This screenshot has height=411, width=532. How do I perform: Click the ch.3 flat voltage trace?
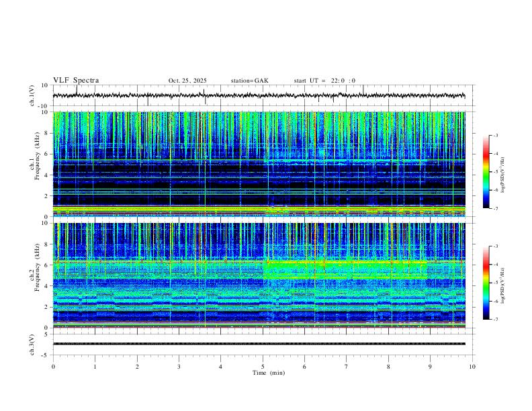point(259,344)
